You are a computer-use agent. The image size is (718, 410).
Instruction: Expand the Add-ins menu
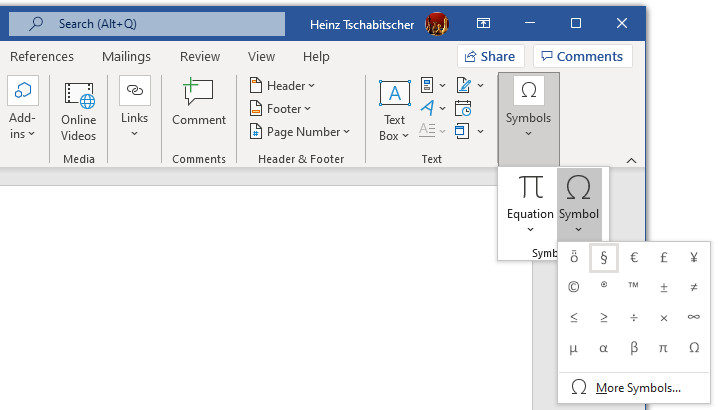22,109
